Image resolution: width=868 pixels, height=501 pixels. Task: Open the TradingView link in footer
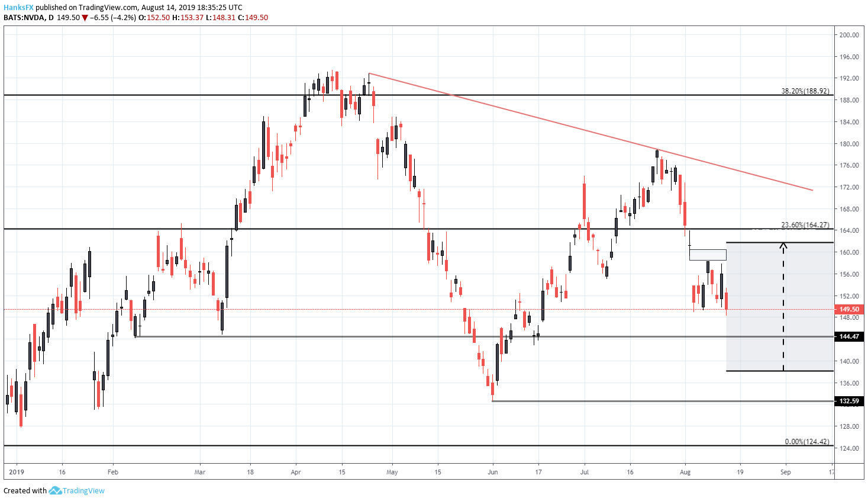click(83, 490)
